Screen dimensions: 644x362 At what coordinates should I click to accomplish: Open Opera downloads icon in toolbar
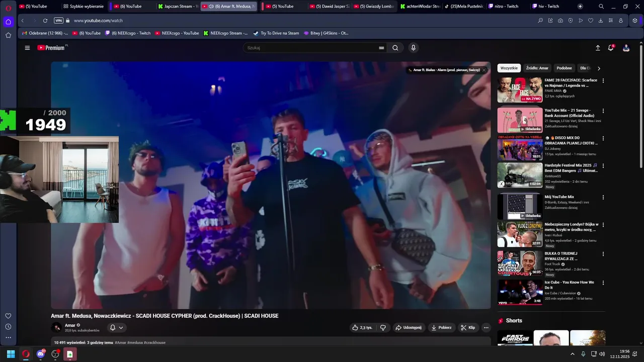601,21
